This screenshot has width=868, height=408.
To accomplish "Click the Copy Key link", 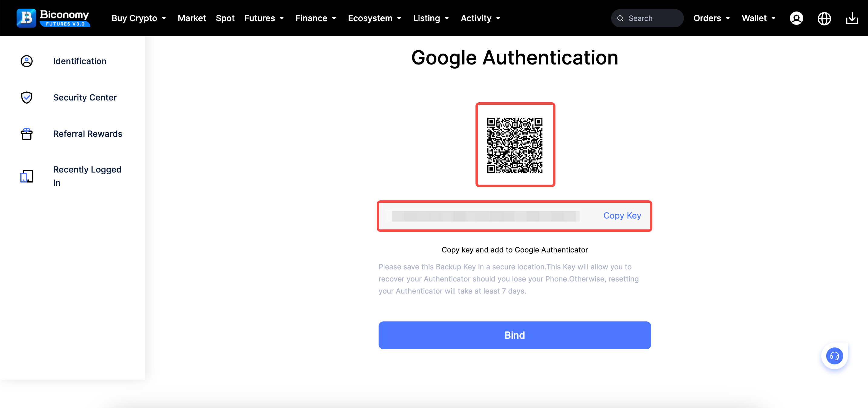I will tap(622, 216).
